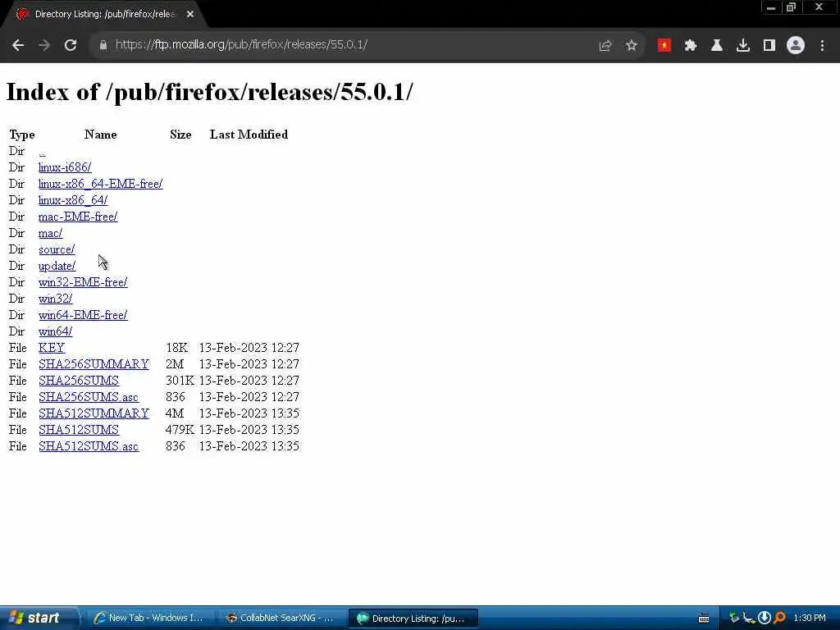Open the source/ directory
The image size is (840, 630).
(x=57, y=249)
